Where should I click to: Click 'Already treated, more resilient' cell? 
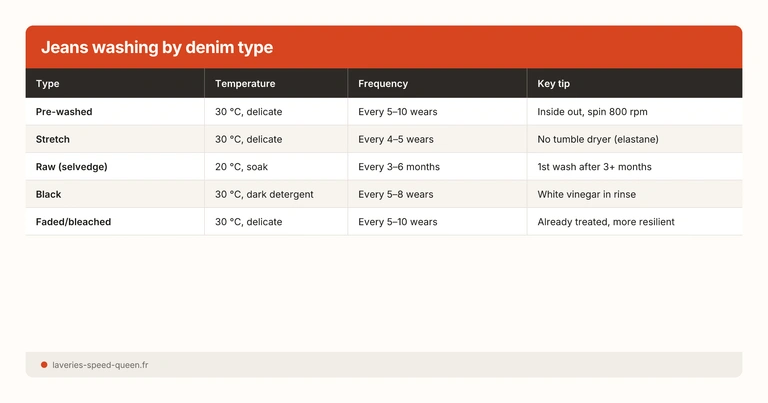(x=605, y=221)
